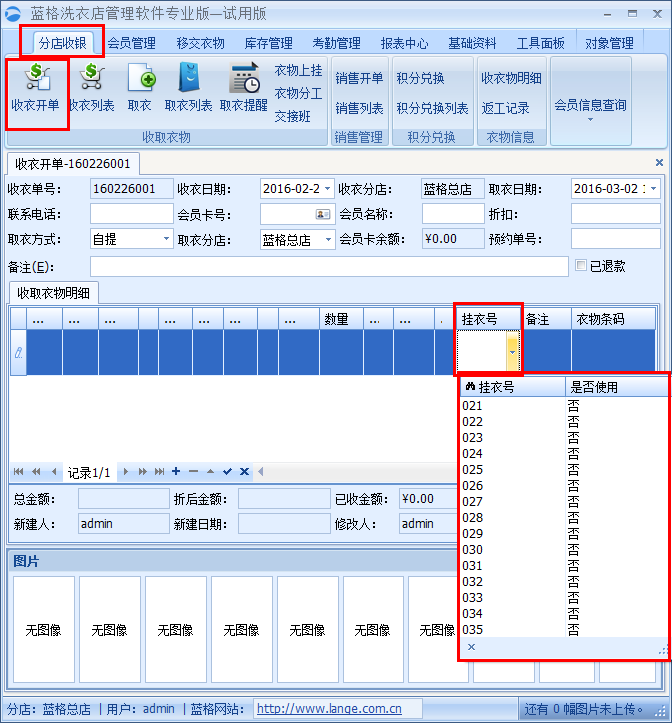
Task: Expand 会员信息查询 menu arrow
Action: coord(590,119)
